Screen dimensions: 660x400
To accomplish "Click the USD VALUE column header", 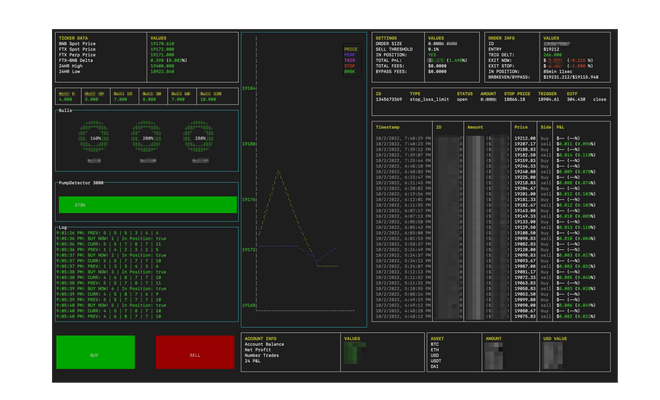I will tap(555, 339).
